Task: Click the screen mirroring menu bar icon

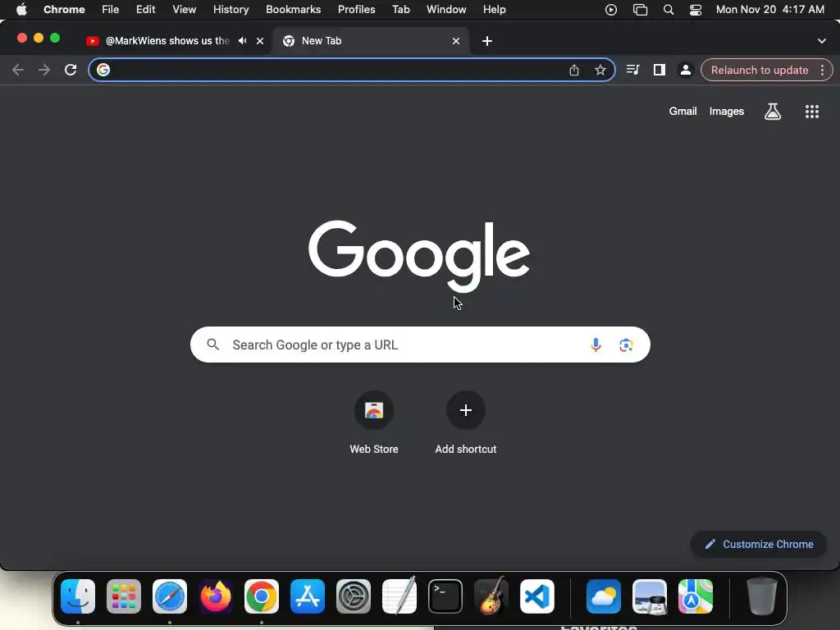Action: 640,10
